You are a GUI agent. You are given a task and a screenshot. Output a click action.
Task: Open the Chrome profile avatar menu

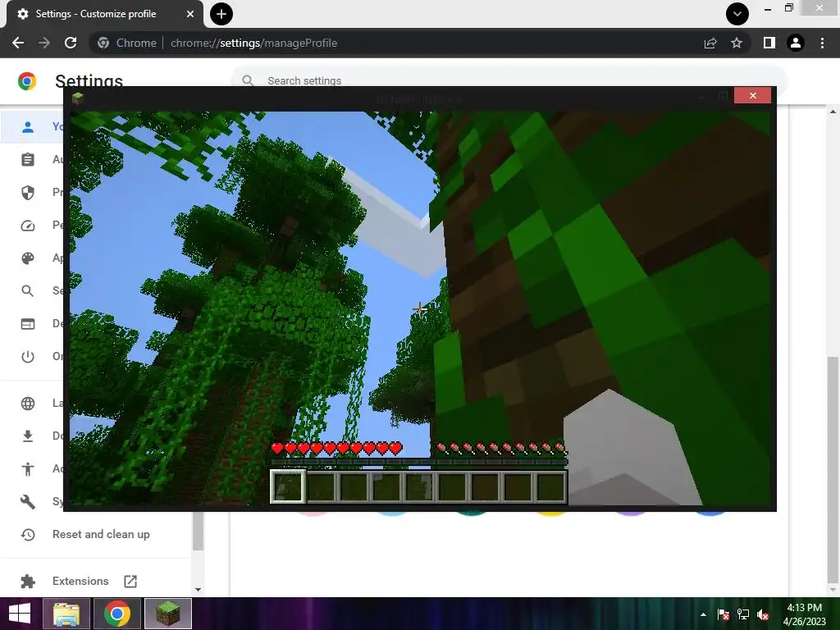click(x=796, y=43)
